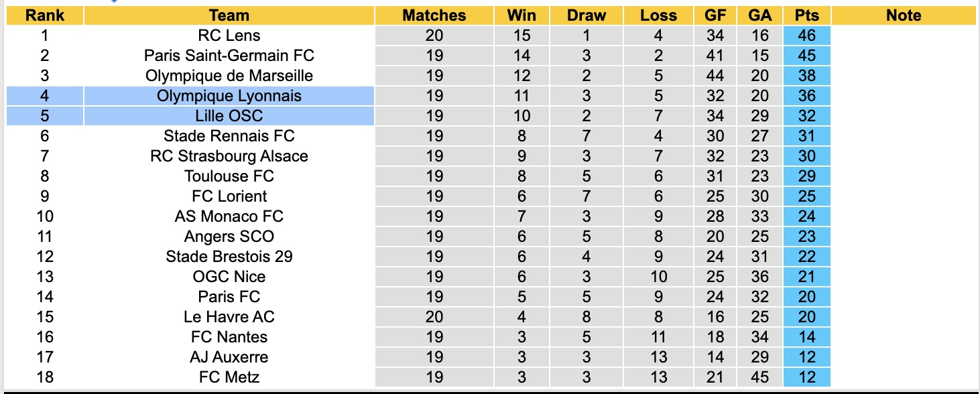
Task: Open Olympique de Marseille team entry
Action: point(229,76)
